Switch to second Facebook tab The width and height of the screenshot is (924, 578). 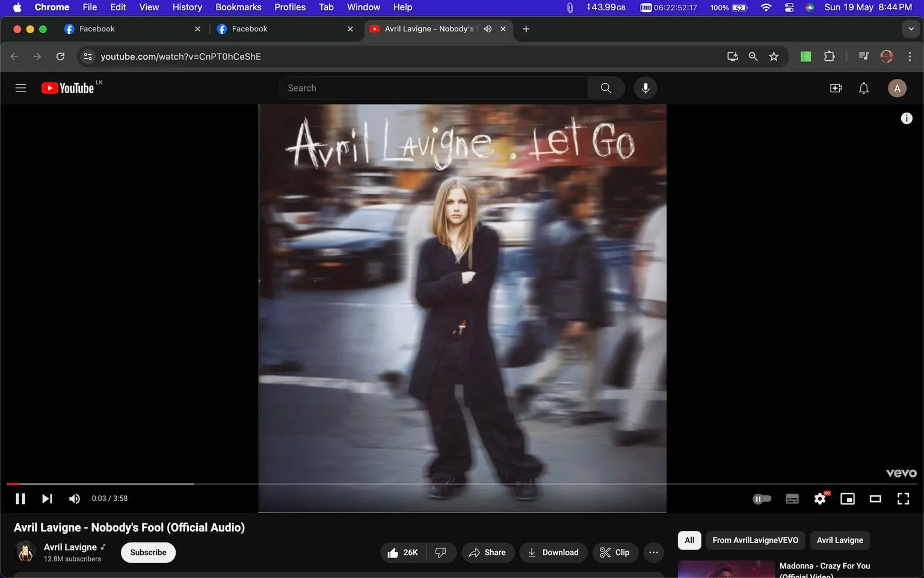pos(285,29)
